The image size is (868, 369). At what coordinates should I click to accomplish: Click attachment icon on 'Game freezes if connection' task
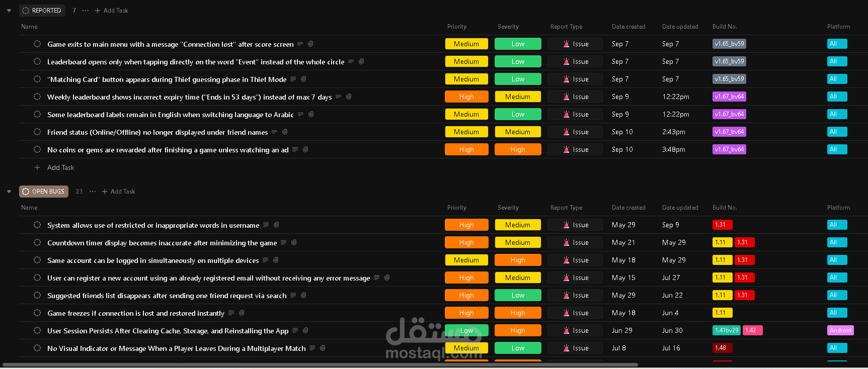(242, 313)
